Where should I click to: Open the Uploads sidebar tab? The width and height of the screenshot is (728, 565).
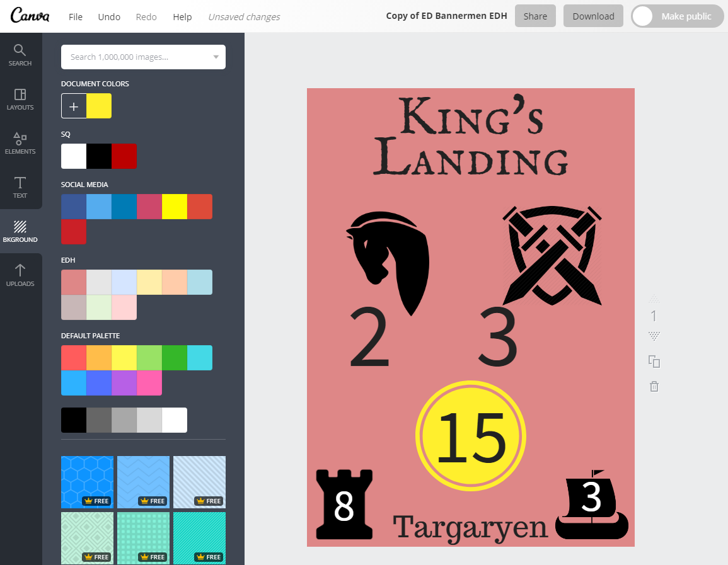tap(20, 275)
